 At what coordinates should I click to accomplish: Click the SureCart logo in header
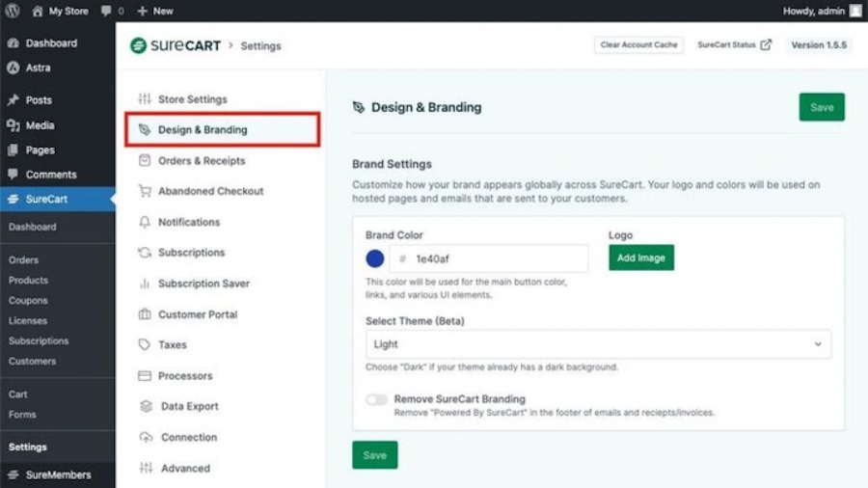[175, 45]
